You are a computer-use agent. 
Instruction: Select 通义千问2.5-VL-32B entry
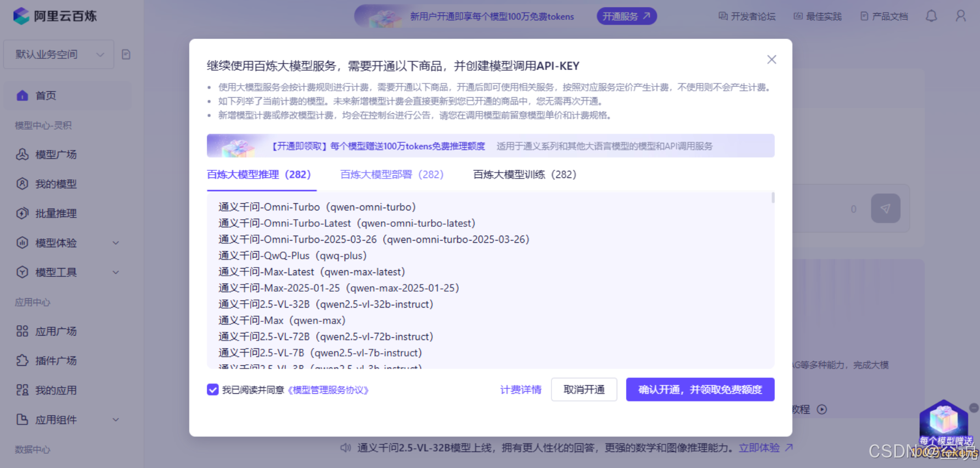pyautogui.click(x=326, y=304)
